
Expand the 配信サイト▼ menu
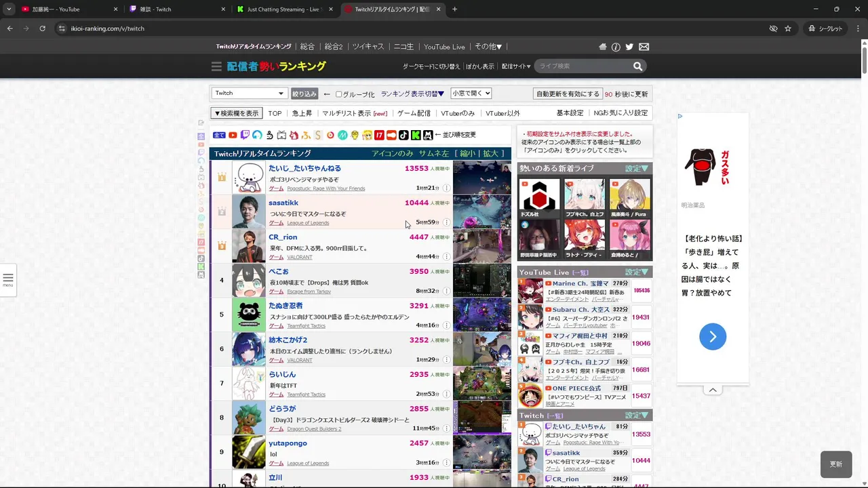coord(516,66)
